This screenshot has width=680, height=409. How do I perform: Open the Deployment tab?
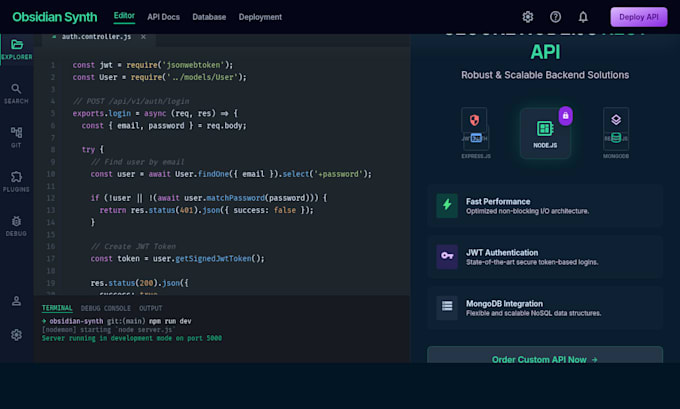[x=260, y=17]
